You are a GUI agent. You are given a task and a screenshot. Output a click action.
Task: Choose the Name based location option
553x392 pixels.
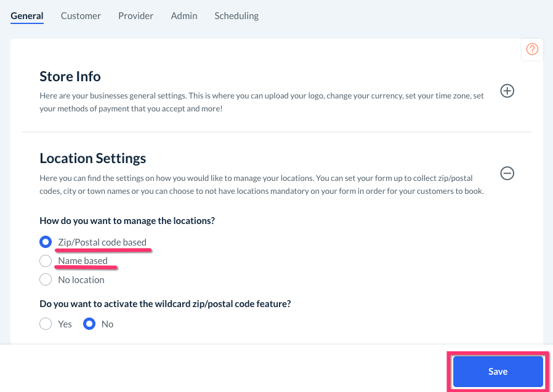[46, 261]
